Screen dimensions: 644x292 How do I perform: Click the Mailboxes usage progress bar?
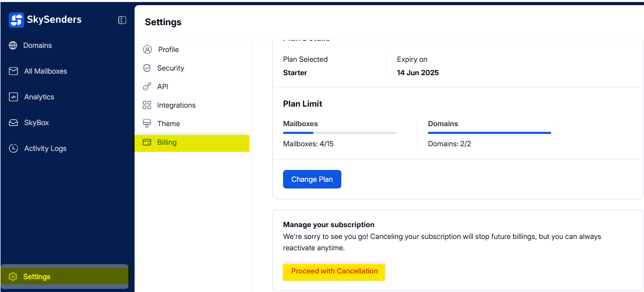pos(339,133)
